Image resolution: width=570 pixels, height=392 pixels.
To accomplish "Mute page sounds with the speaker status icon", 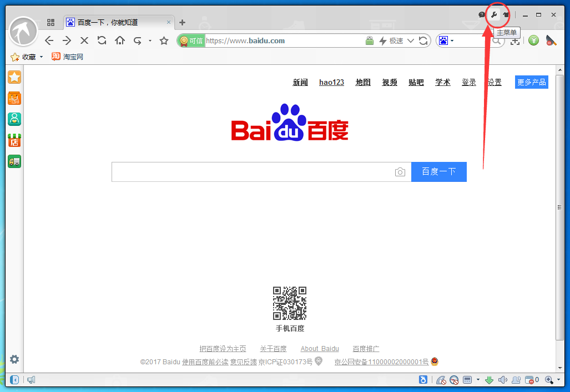I will tap(502, 380).
